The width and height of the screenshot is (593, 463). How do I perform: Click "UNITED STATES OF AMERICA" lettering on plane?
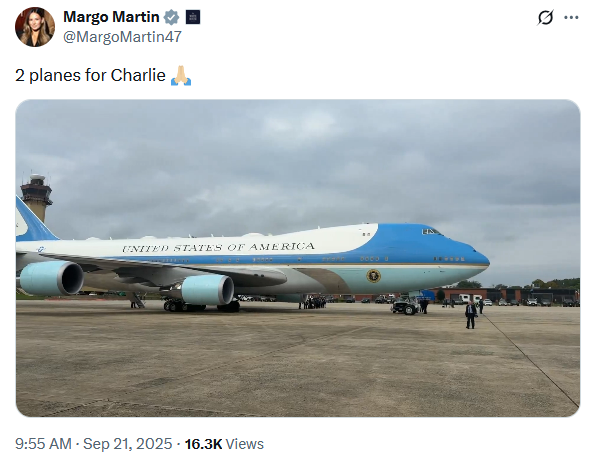218,247
